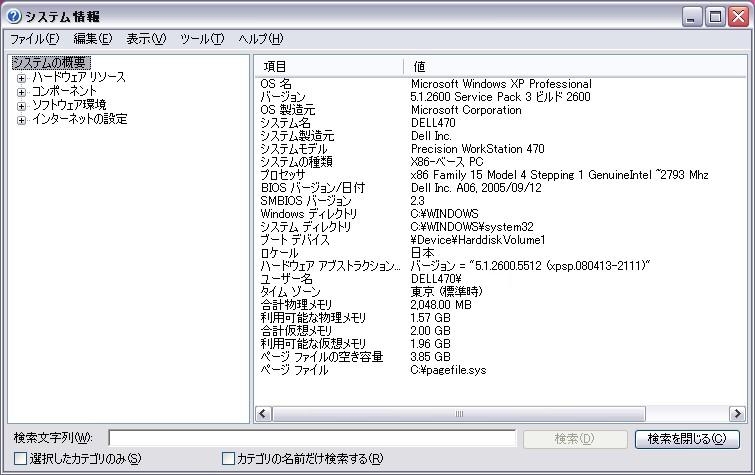Click the 値 column header
Screen dimensions: 755x475
click(x=575, y=66)
